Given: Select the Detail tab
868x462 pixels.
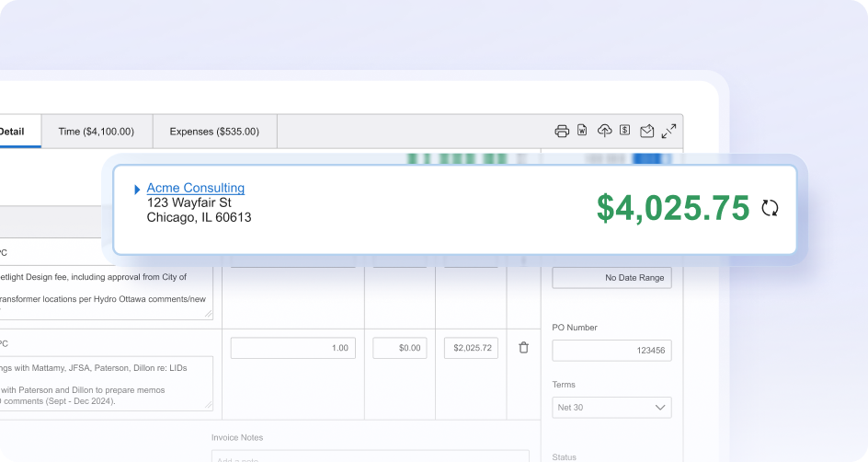Looking at the screenshot, I should pyautogui.click(x=12, y=132).
